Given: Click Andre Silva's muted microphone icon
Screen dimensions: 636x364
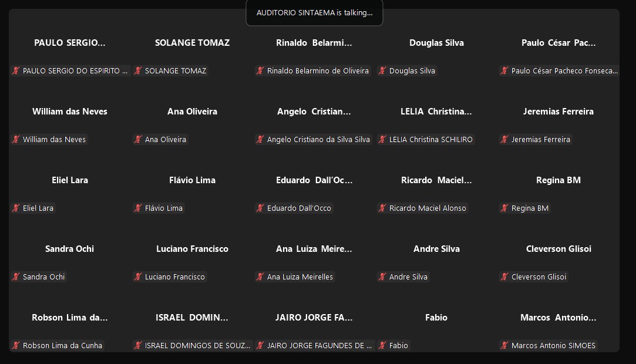Looking at the screenshot, I should coord(382,277).
